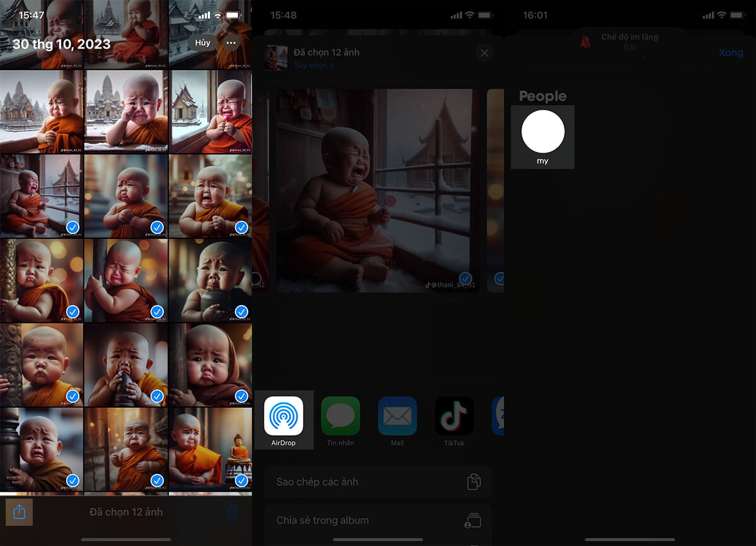Choose Chia sẻ trong album action
This screenshot has height=546, width=756.
tap(323, 521)
